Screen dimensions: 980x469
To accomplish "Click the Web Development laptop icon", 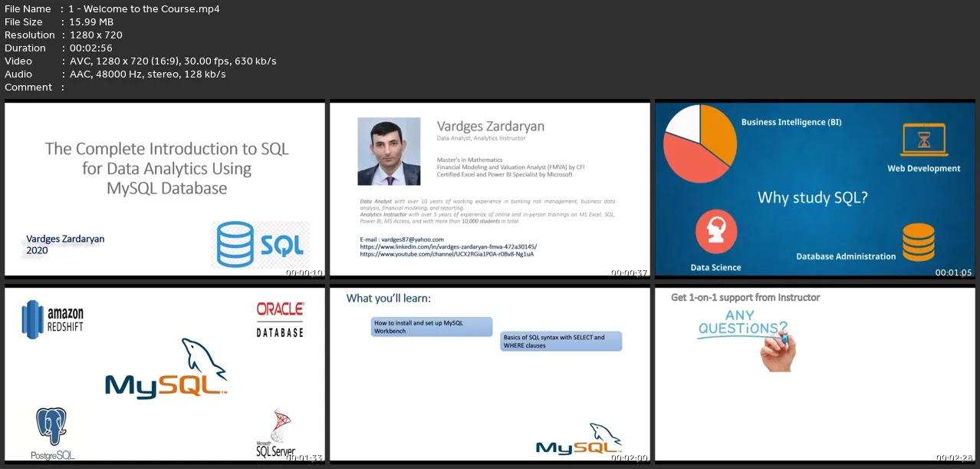I will point(924,140).
